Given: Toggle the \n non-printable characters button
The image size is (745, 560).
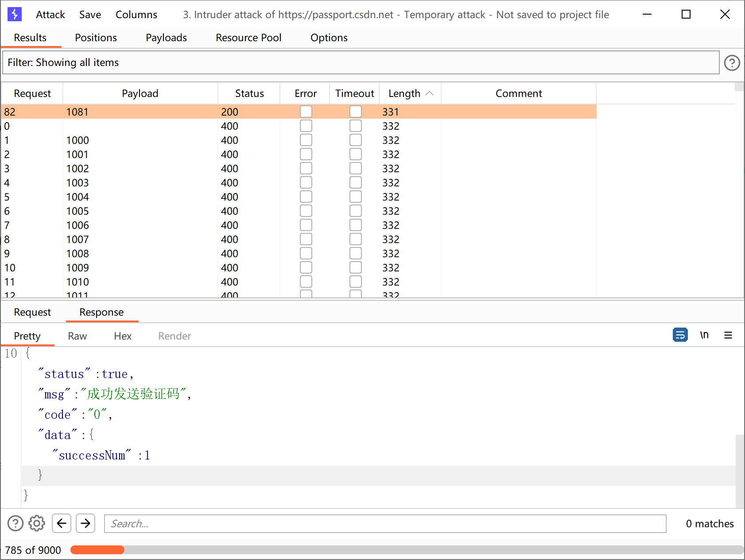Looking at the screenshot, I should click(x=704, y=335).
